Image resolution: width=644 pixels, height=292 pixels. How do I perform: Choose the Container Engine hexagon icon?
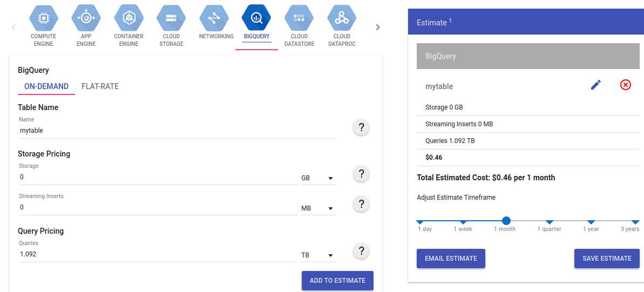click(128, 18)
